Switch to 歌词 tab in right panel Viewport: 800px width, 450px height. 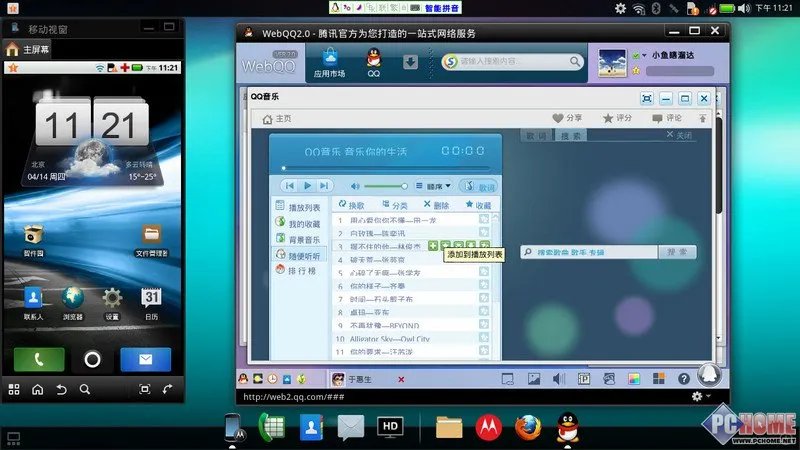[536, 136]
